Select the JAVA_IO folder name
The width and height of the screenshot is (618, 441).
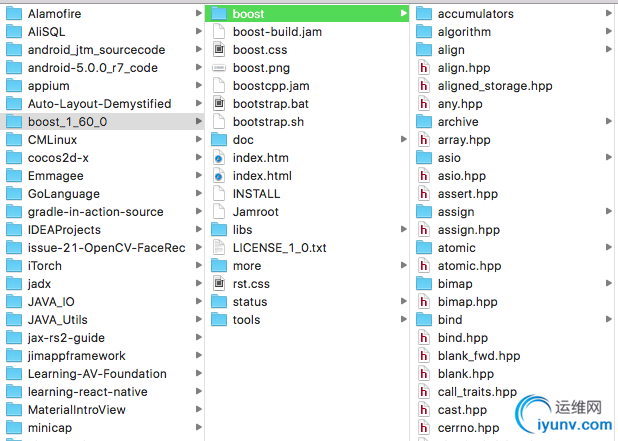point(51,302)
